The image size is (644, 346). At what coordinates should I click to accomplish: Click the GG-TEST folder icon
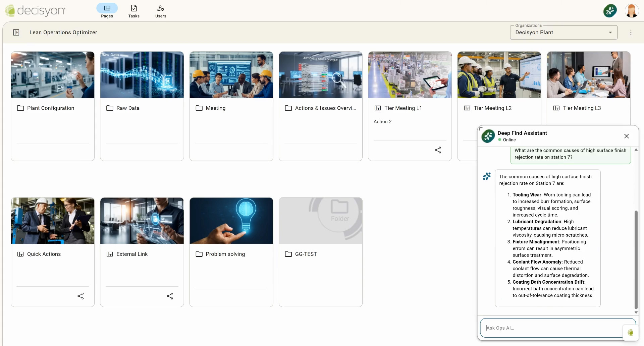[288, 254]
